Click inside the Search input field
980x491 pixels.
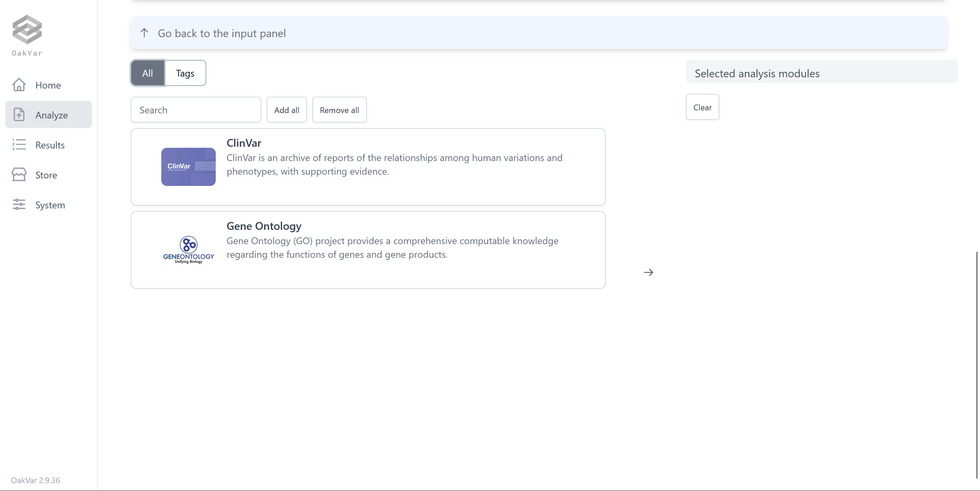click(x=196, y=109)
